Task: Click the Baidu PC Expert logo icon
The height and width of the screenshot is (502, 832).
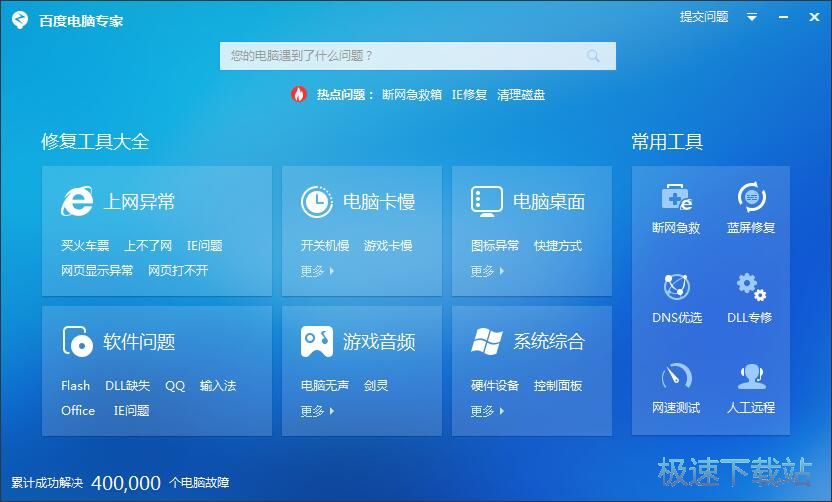Action: click(20, 20)
